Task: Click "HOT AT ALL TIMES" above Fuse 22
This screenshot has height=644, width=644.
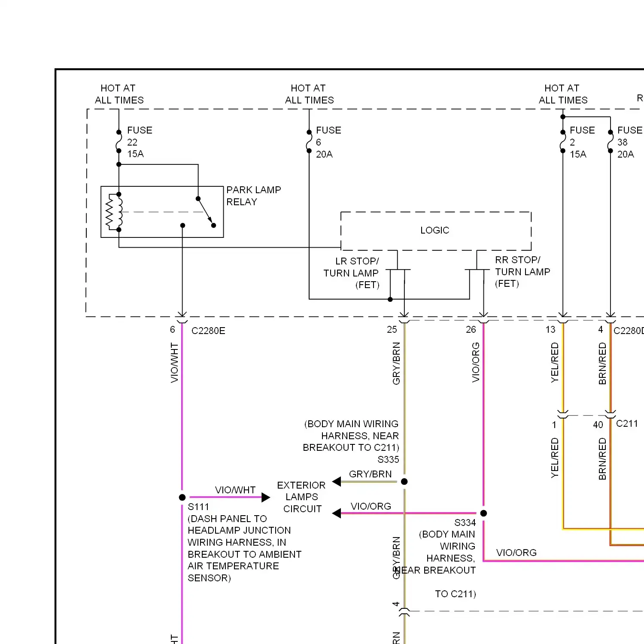Action: click(119, 94)
